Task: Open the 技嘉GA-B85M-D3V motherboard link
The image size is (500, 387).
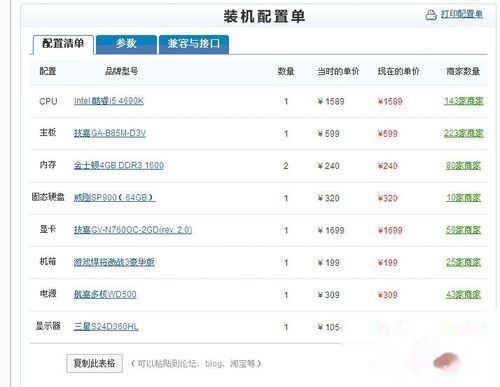Action: [110, 133]
